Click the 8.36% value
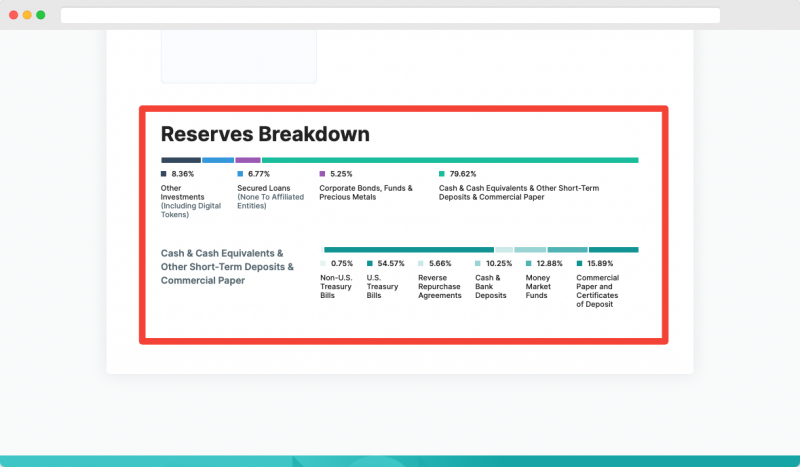Screen dimensions: 800x467 [183, 174]
